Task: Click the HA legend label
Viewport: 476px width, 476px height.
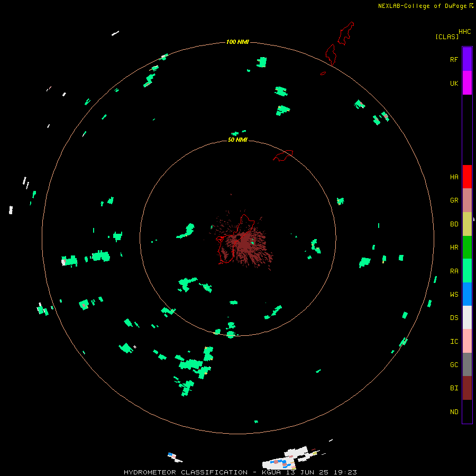Action: (454, 177)
